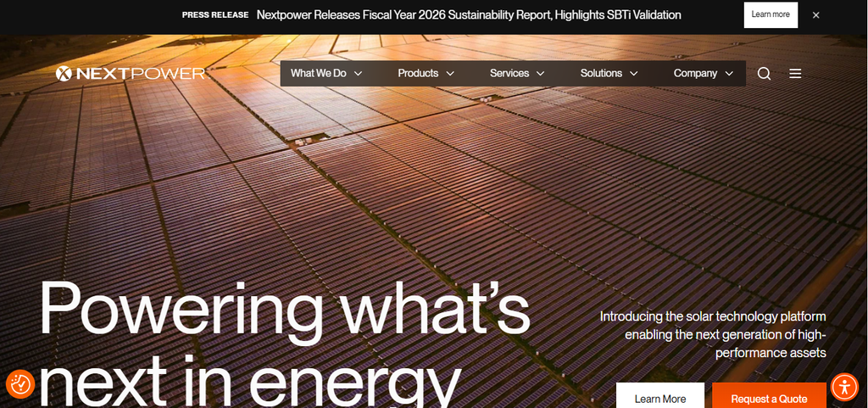Expand the Services chevron arrow
The image size is (868, 408).
click(540, 74)
